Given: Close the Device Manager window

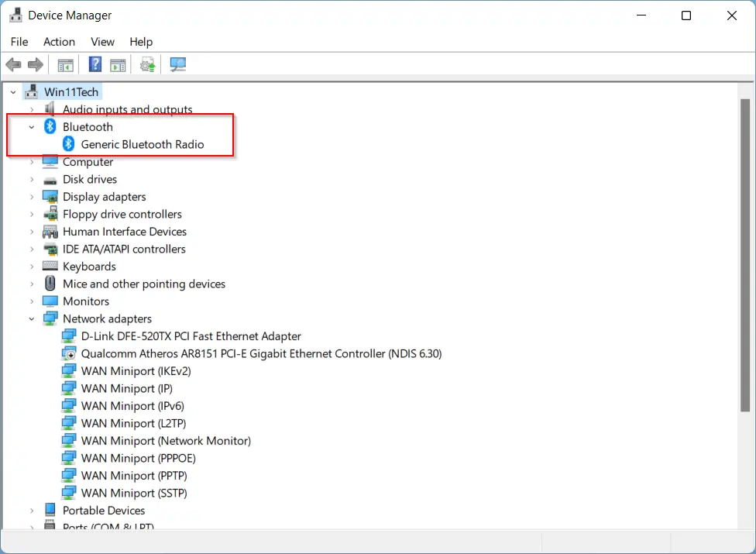Looking at the screenshot, I should coord(731,15).
